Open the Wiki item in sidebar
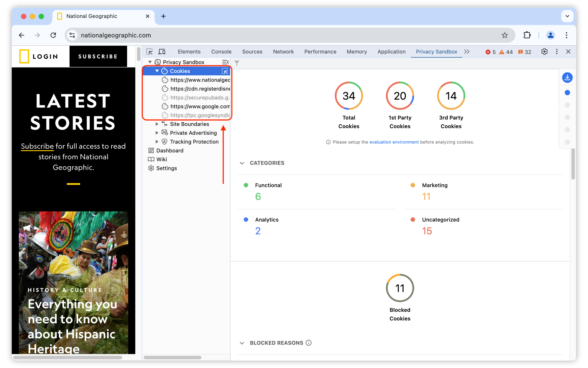 158,159
